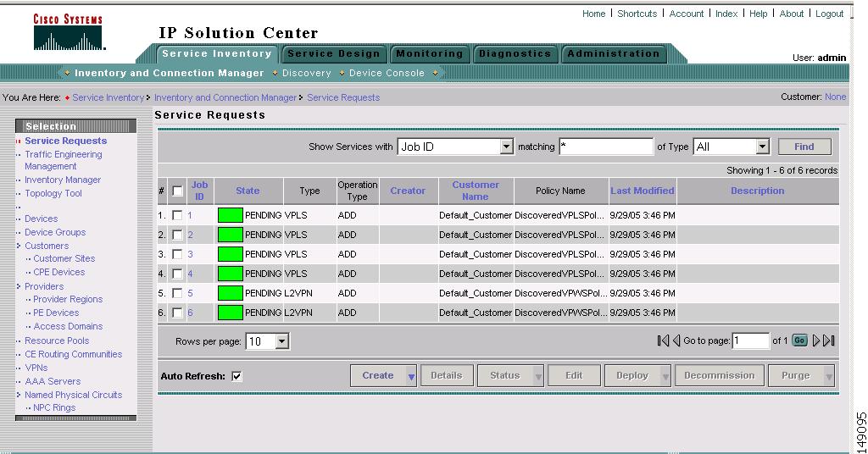868x454 pixels.
Task: Click green state indicator for job 3
Action: tap(230, 254)
